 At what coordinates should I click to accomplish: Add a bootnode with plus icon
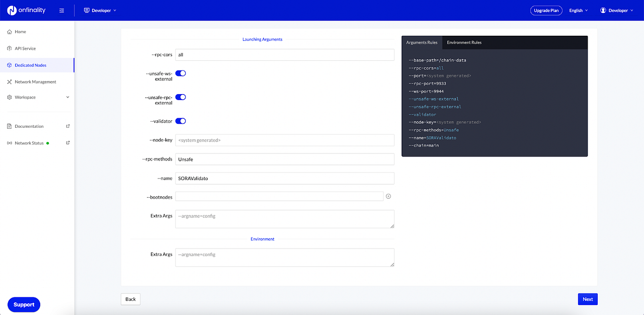pyautogui.click(x=388, y=196)
